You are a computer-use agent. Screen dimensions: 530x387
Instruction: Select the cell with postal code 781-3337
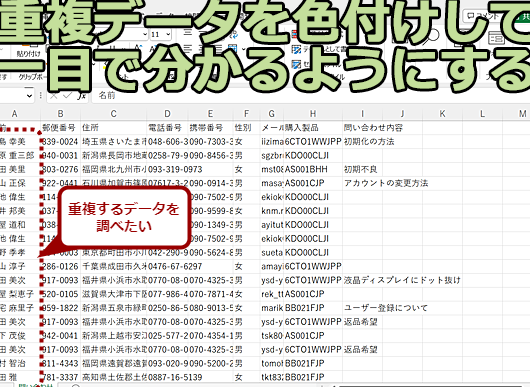[x=61, y=377]
